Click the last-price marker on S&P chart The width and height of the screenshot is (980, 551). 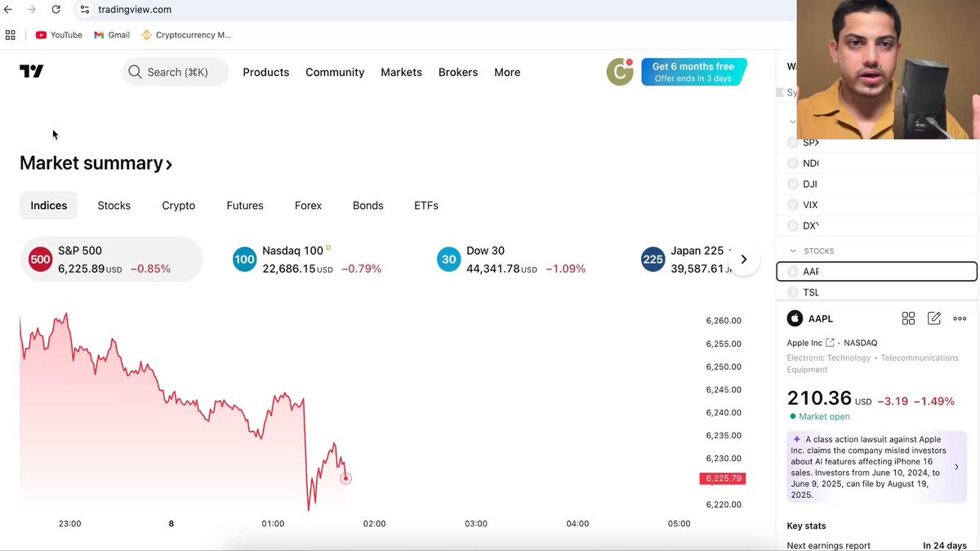point(345,478)
